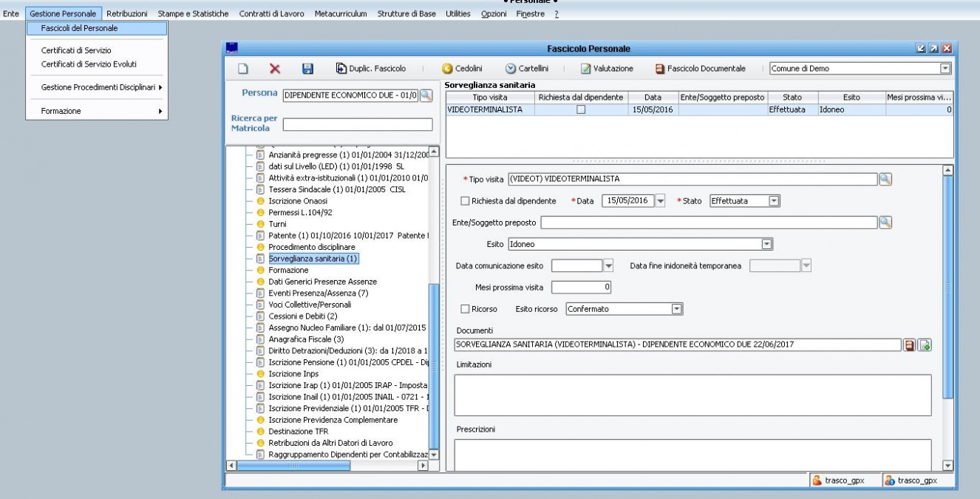Click the new blank record icon
This screenshot has height=499, width=980.
pyautogui.click(x=242, y=69)
